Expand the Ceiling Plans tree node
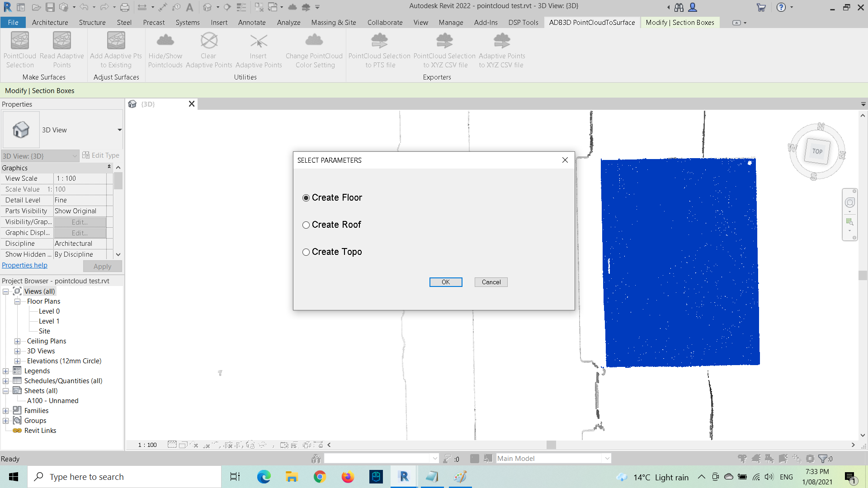Image resolution: width=868 pixels, height=488 pixels. point(17,341)
